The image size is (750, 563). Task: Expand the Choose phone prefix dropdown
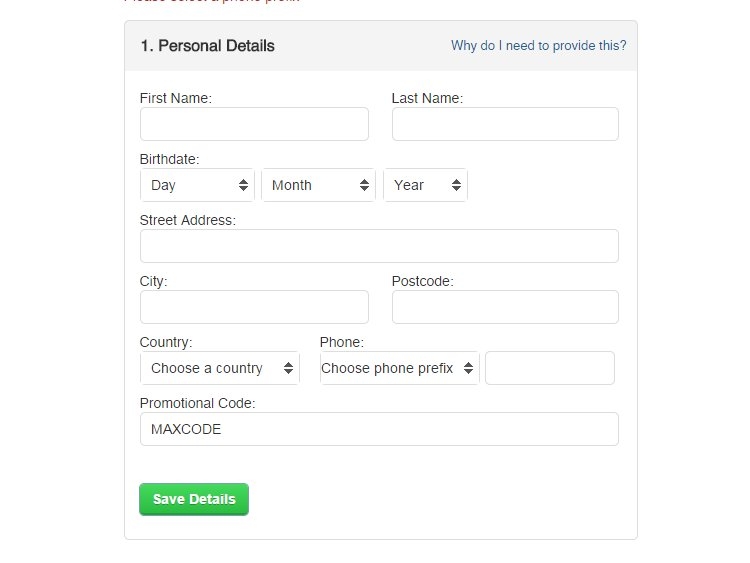pos(399,368)
